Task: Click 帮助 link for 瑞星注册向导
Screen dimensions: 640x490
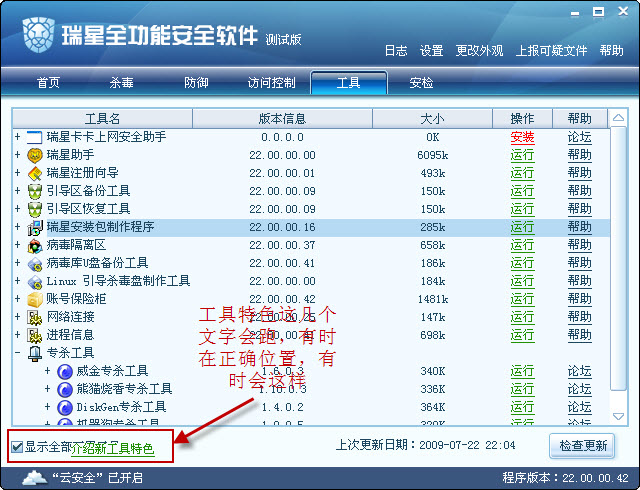Action: click(x=579, y=173)
